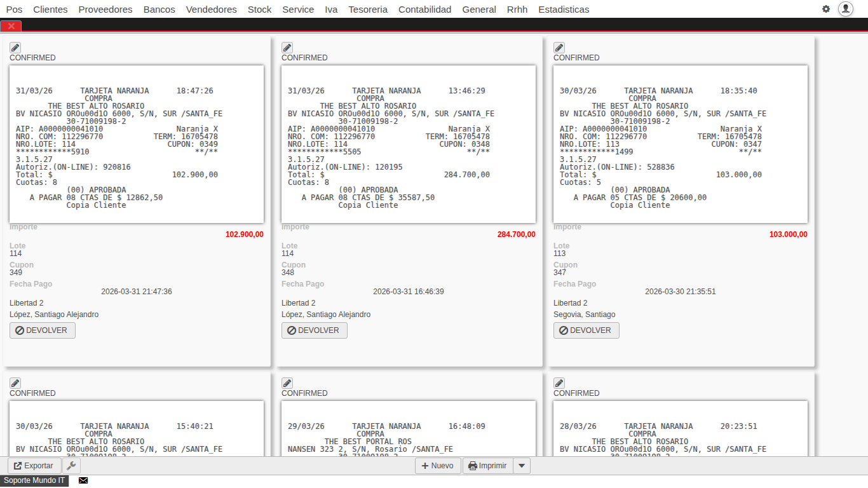The width and height of the screenshot is (868, 488).
Task: Expand the arrow next to Imprimir
Action: pos(521,465)
